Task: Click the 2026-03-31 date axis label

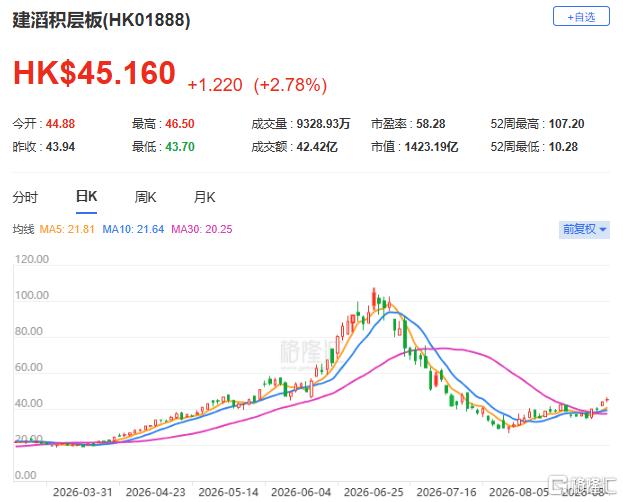Action: click(83, 492)
